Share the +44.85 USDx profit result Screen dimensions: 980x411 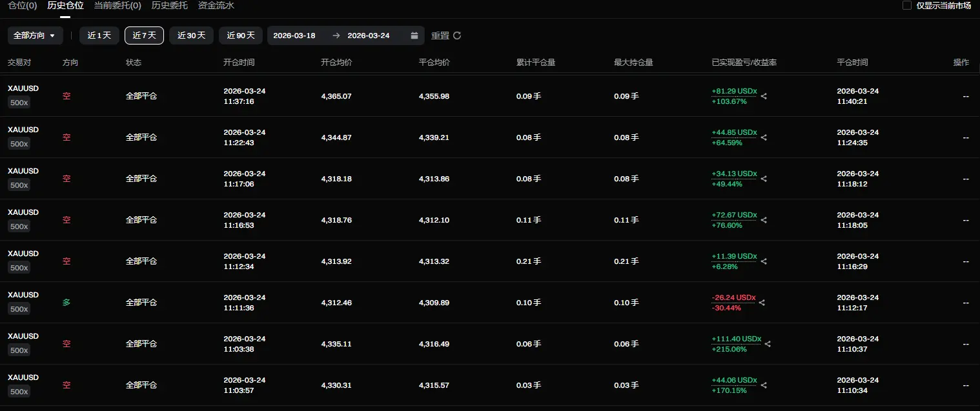tap(764, 137)
